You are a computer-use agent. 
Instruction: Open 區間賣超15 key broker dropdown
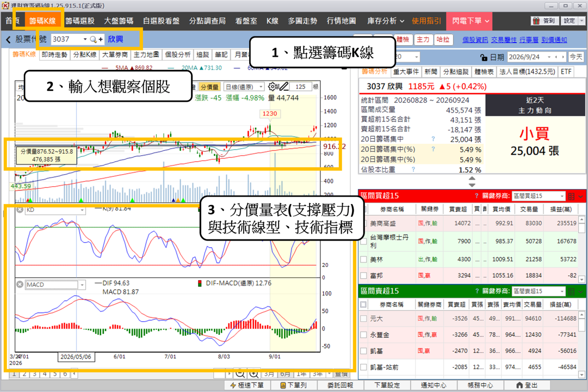pyautogui.click(x=562, y=291)
